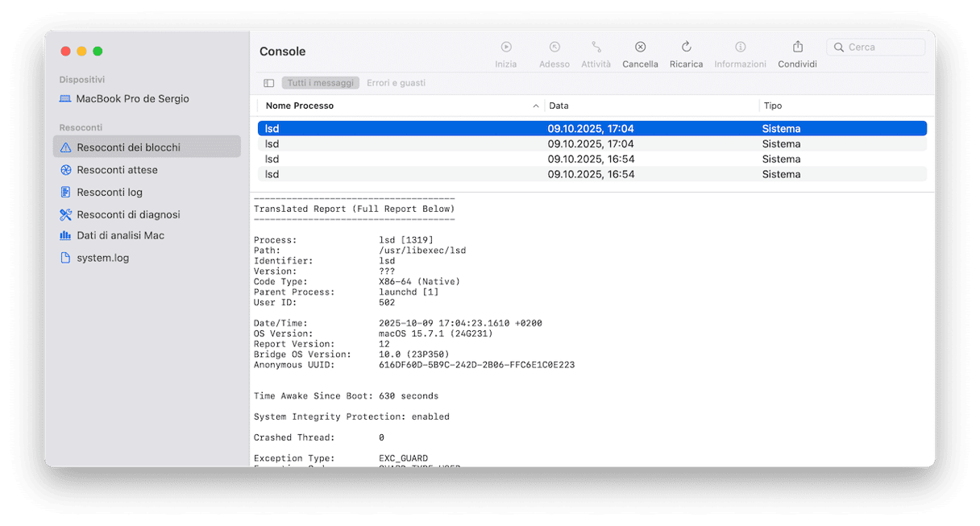
Task: Show details via the Informazioni icon
Action: (740, 48)
